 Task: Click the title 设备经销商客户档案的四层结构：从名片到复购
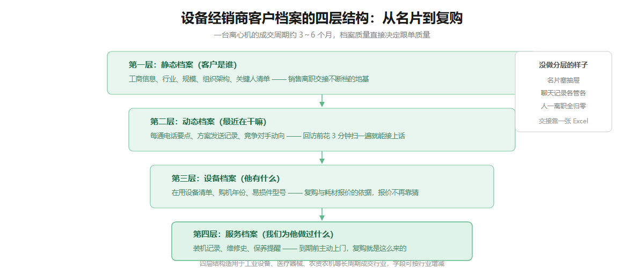[322, 18]
